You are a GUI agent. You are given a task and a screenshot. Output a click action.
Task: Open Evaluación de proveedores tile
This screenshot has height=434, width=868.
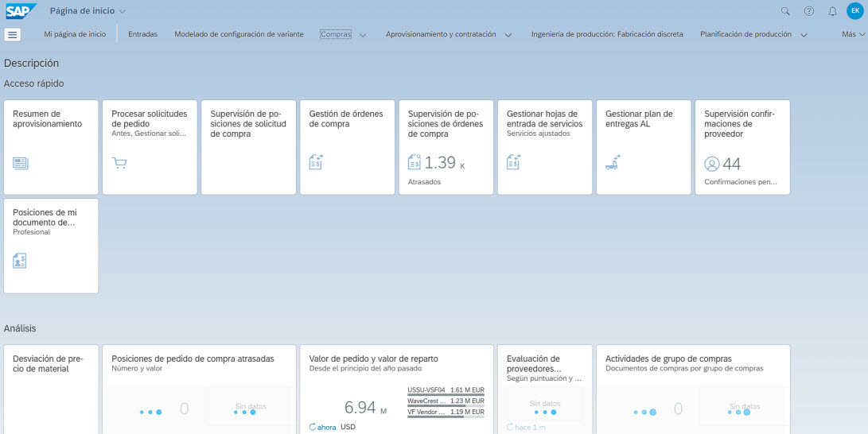pos(545,389)
